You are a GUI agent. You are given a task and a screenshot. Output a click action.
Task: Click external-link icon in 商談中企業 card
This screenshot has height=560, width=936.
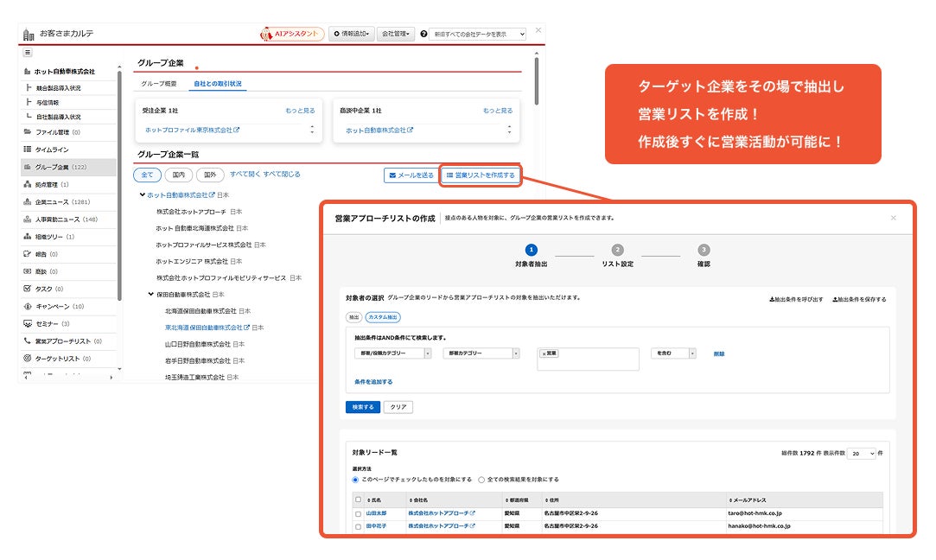pos(411,130)
